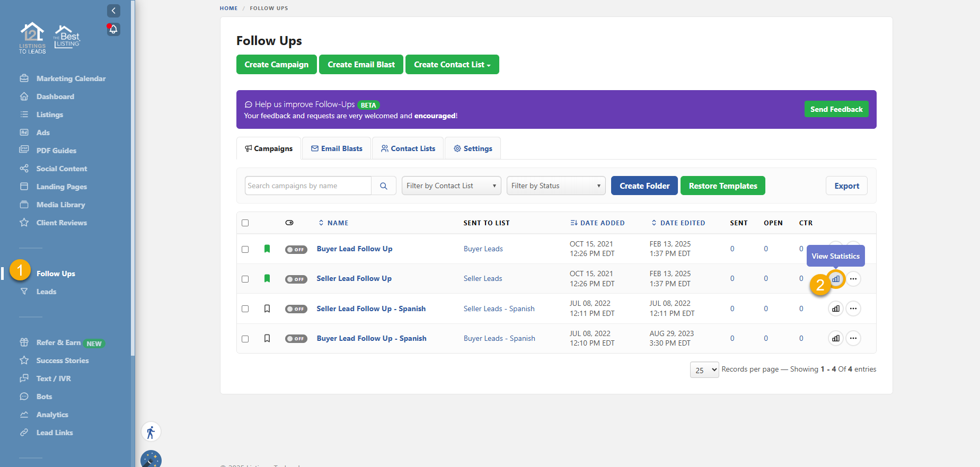Open the Contact Lists tab

tap(408, 149)
